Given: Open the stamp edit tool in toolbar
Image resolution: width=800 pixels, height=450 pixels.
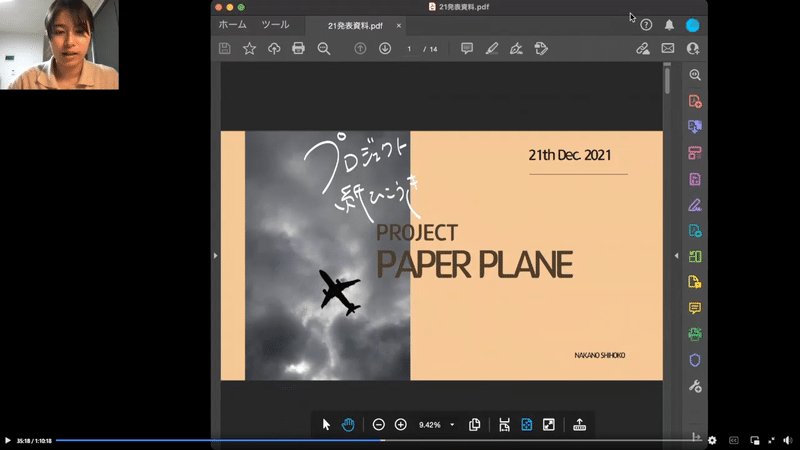Looking at the screenshot, I should [x=541, y=48].
